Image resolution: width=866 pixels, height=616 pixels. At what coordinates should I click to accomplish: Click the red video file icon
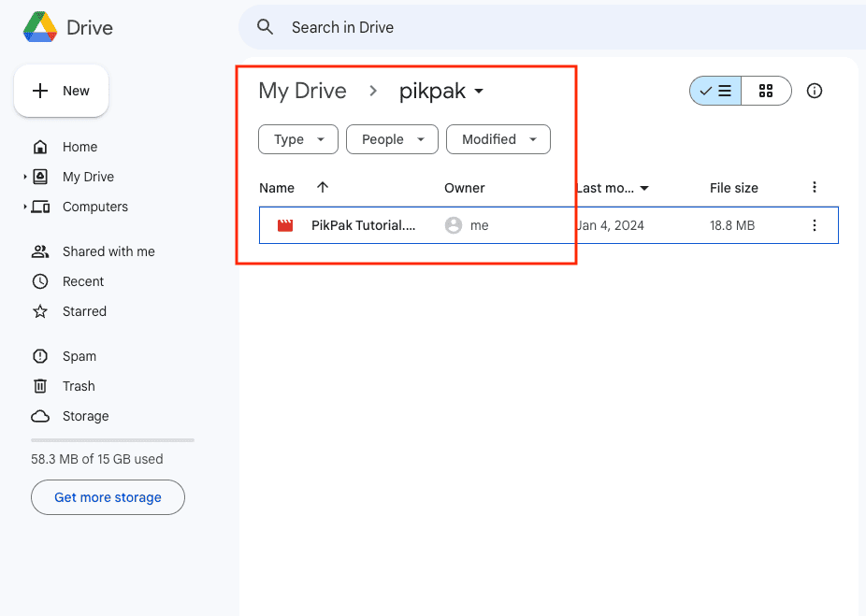click(285, 225)
